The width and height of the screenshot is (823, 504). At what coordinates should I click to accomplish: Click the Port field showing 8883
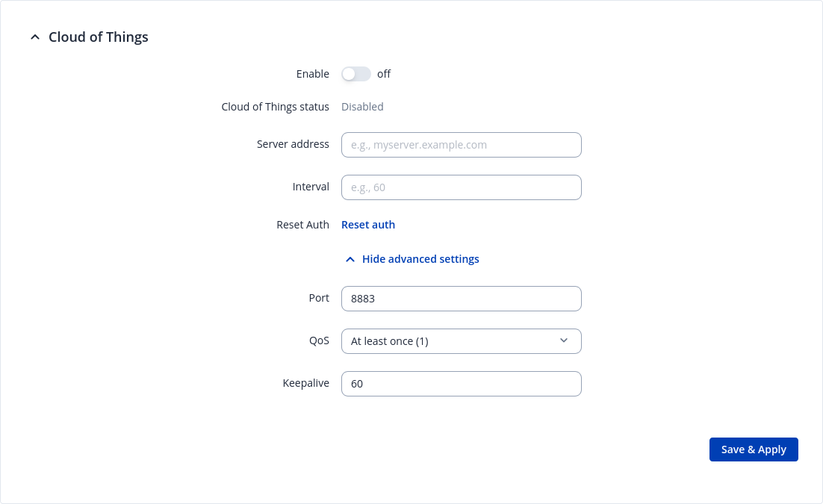[x=461, y=299]
